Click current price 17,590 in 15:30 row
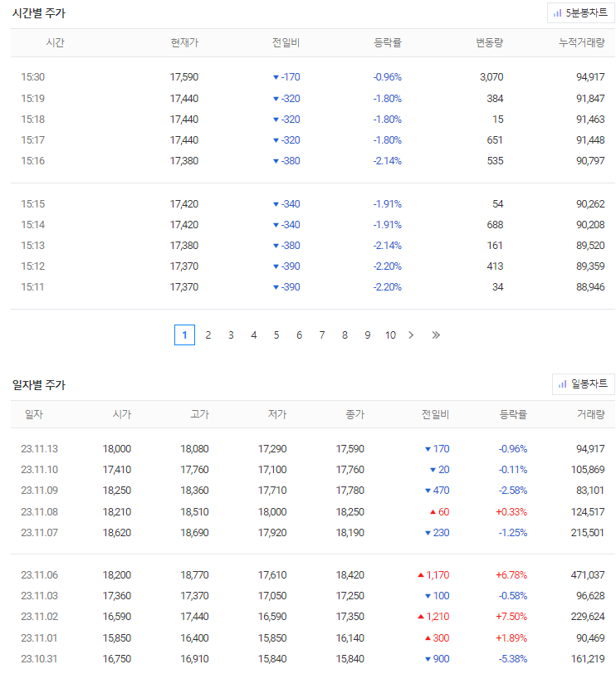 tap(184, 77)
